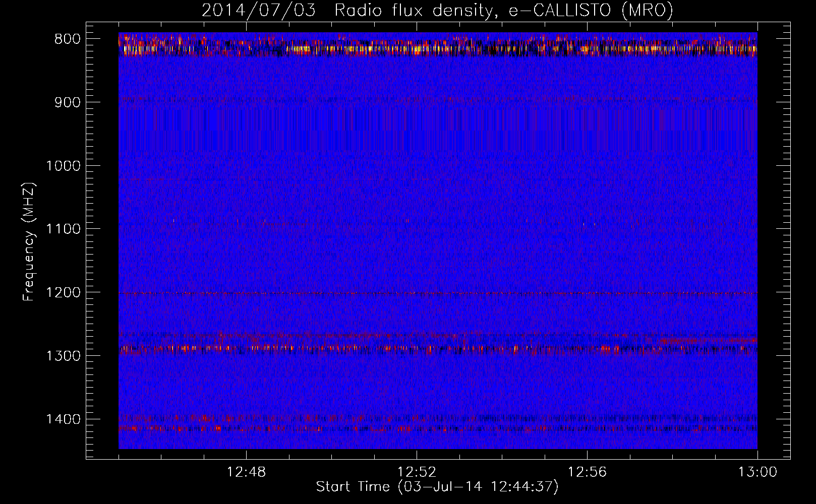This screenshot has width=816, height=504.
Task: Select the 1400 frequency tick label
Action: point(63,419)
